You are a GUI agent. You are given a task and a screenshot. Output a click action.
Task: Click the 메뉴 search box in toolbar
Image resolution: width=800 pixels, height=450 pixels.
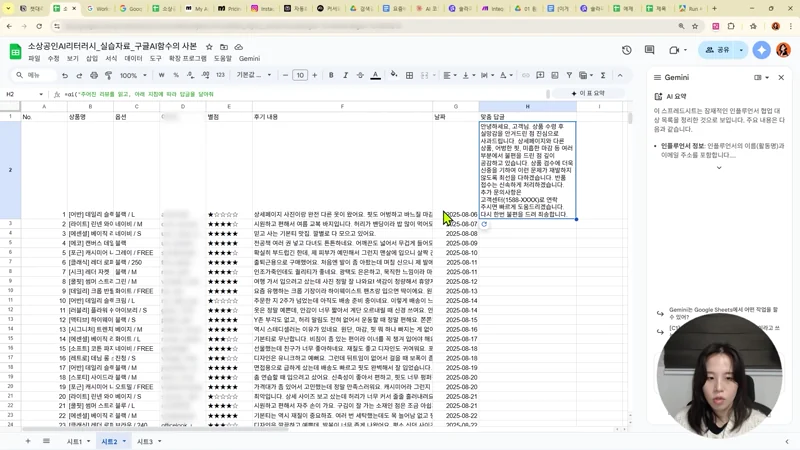pos(35,76)
